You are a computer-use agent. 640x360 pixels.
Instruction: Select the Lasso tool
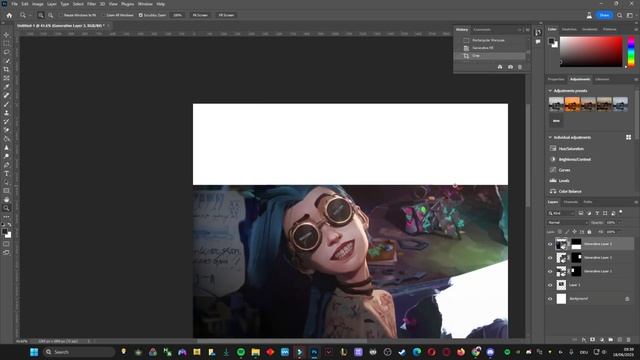(6, 52)
